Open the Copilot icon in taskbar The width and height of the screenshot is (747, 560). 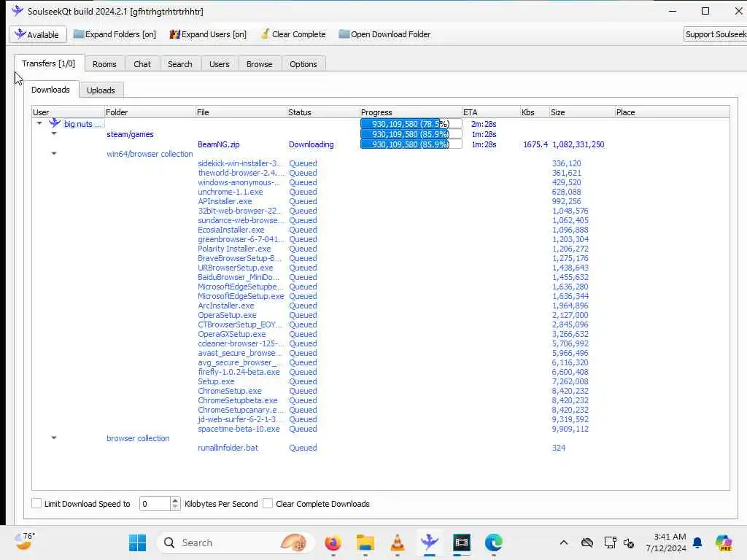(x=724, y=542)
